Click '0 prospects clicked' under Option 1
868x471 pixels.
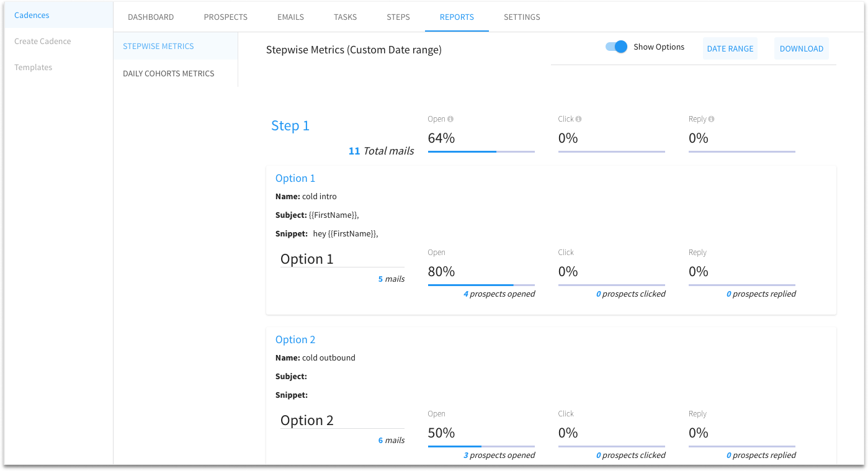[x=631, y=294]
